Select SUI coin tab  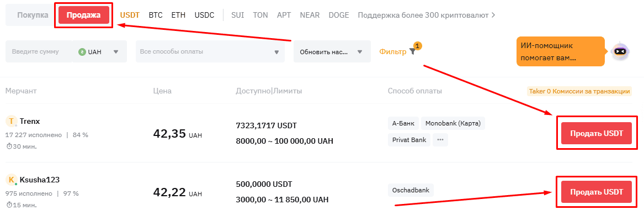click(x=238, y=15)
